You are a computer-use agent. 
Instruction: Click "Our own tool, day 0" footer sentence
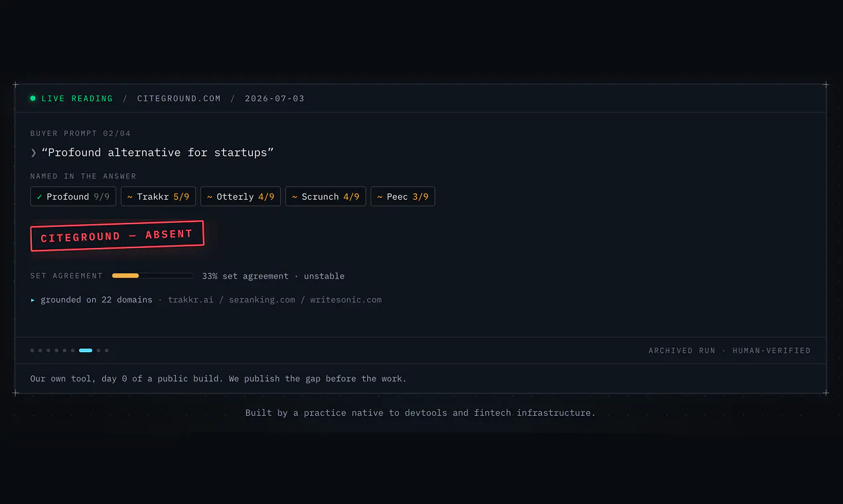click(x=218, y=379)
